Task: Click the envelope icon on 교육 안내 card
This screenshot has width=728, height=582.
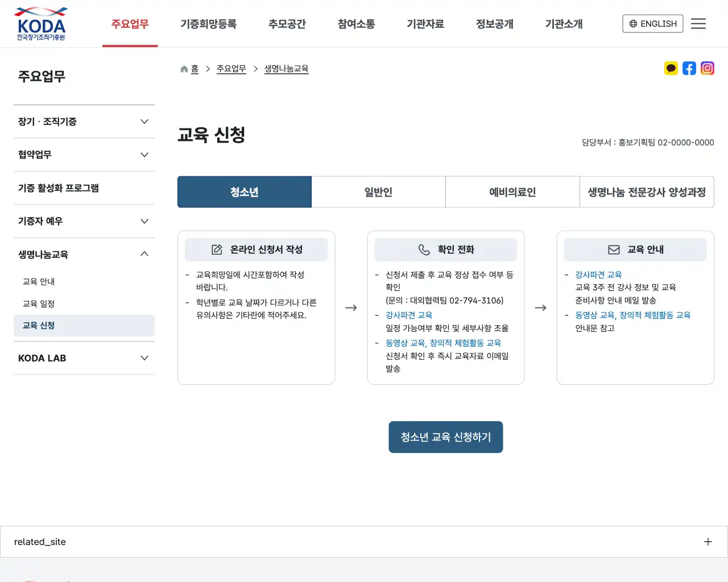Action: click(x=614, y=250)
